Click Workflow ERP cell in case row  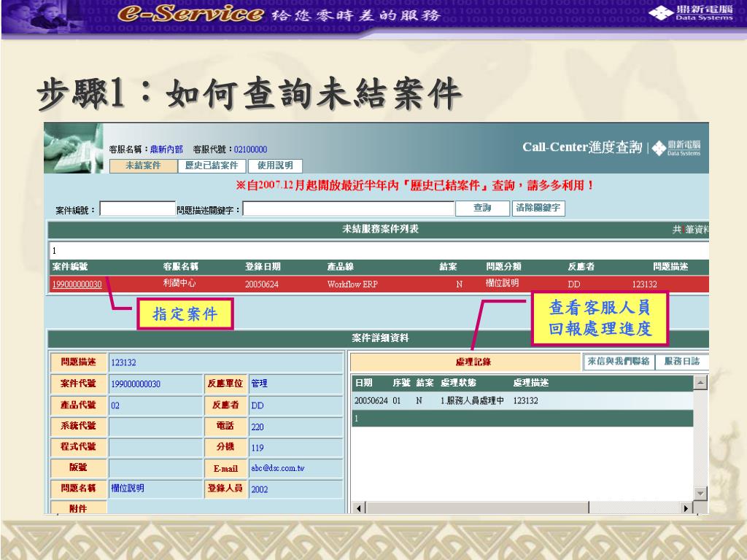(x=352, y=284)
